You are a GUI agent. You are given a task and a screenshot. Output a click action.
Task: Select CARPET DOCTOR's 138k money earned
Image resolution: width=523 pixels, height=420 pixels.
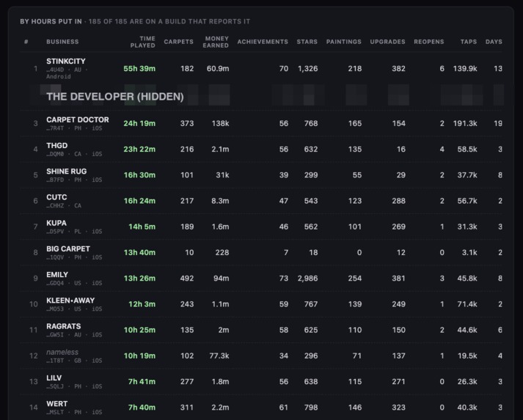point(220,123)
